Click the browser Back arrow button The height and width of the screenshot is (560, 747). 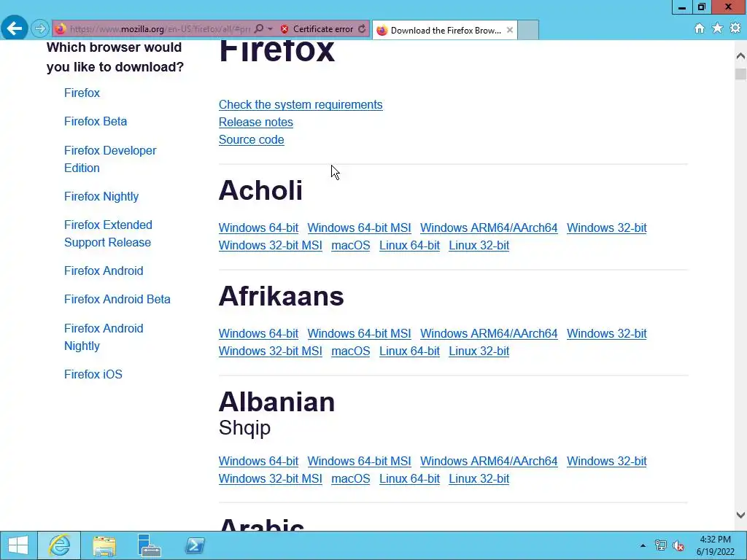pos(15,28)
